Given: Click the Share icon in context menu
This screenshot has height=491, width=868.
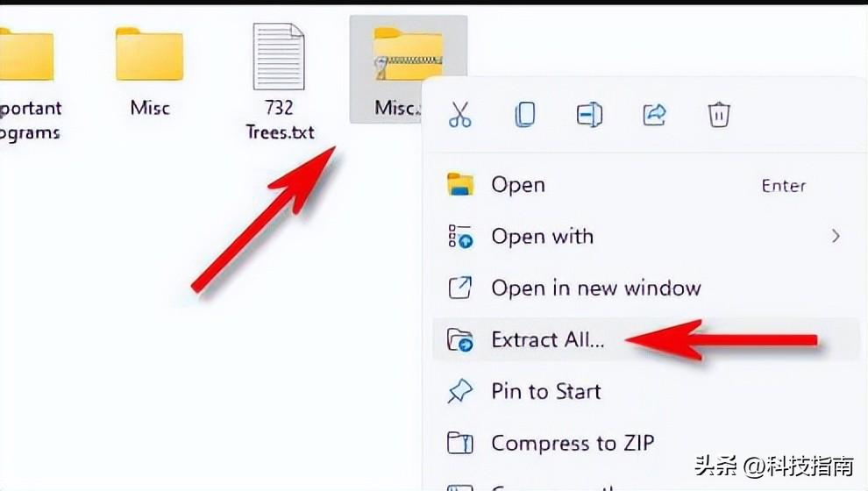Looking at the screenshot, I should click(654, 115).
